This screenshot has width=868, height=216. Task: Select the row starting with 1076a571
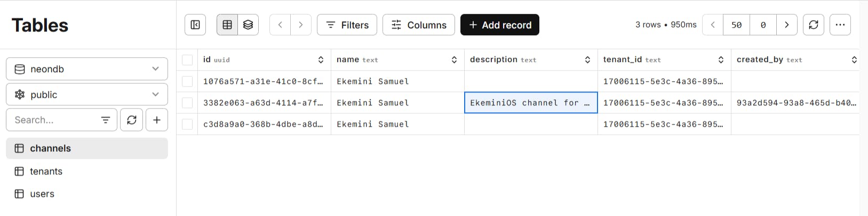187,81
